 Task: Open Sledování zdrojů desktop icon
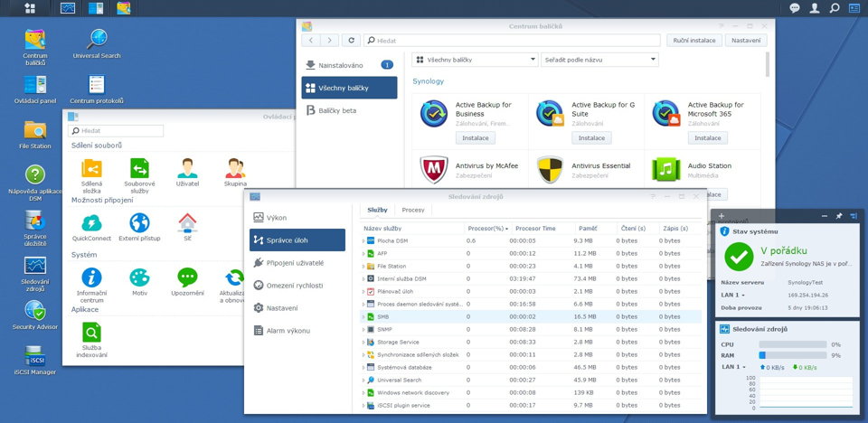coord(35,266)
